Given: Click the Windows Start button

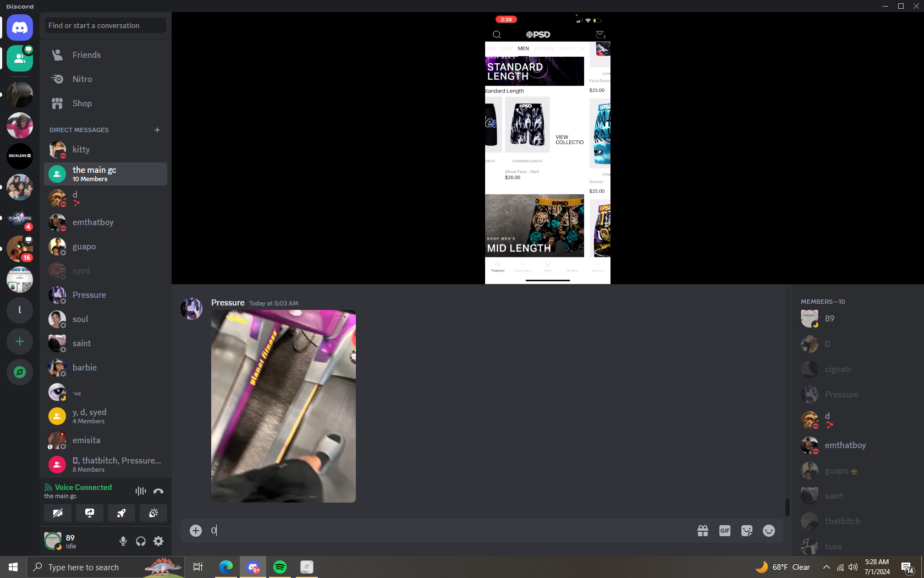Looking at the screenshot, I should (13, 567).
